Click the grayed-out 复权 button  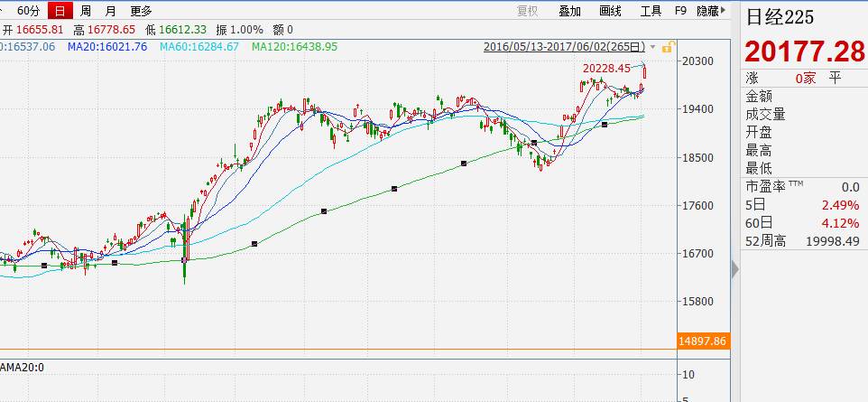tap(527, 11)
